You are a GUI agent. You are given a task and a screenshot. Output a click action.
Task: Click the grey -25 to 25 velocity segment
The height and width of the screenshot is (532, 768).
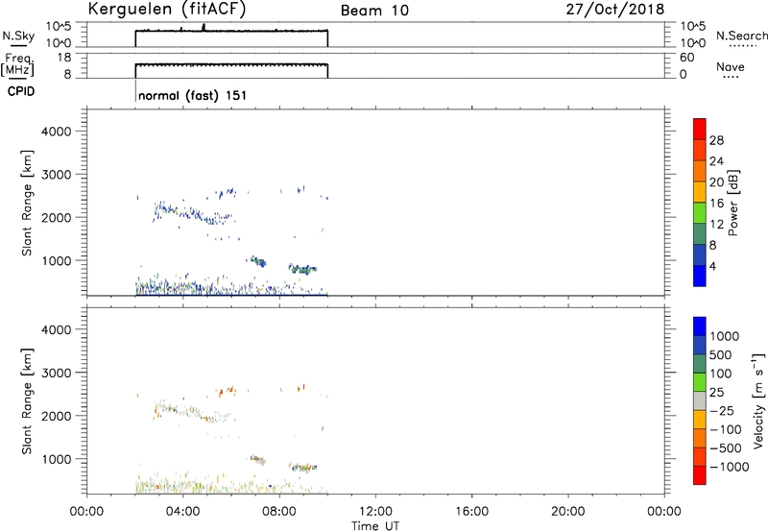click(x=700, y=401)
